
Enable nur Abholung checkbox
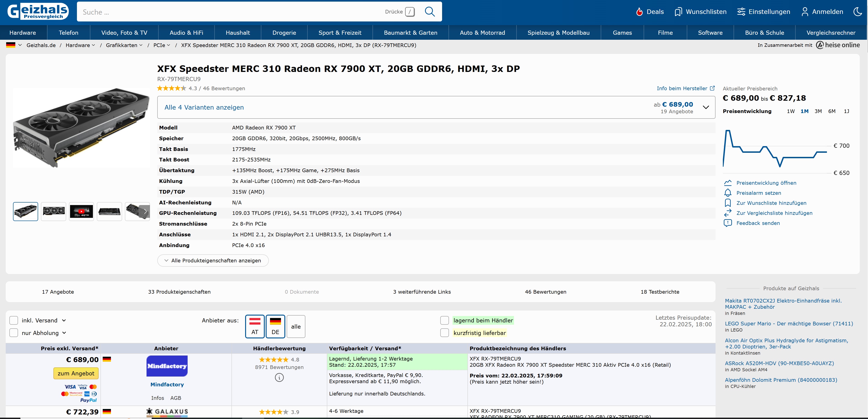13,333
